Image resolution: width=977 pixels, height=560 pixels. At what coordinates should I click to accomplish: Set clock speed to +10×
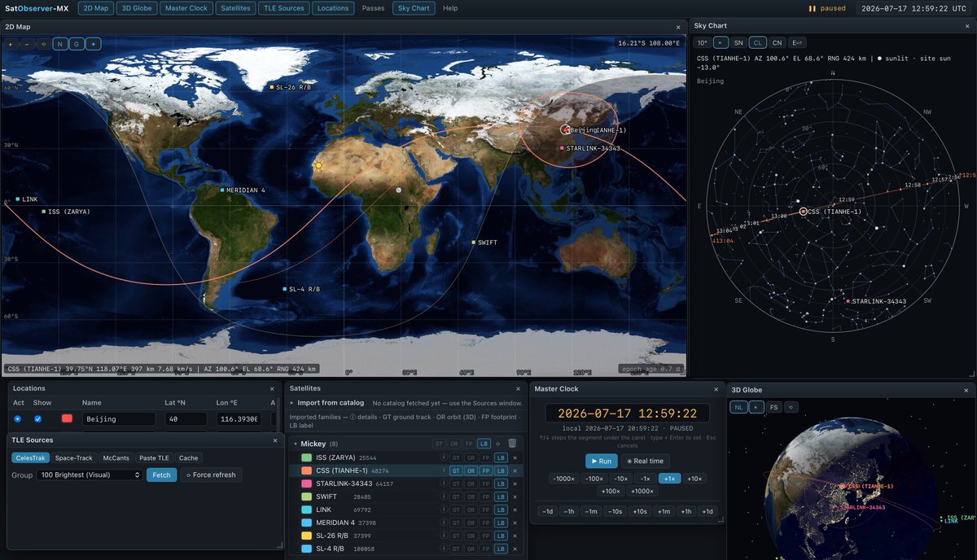pyautogui.click(x=694, y=479)
